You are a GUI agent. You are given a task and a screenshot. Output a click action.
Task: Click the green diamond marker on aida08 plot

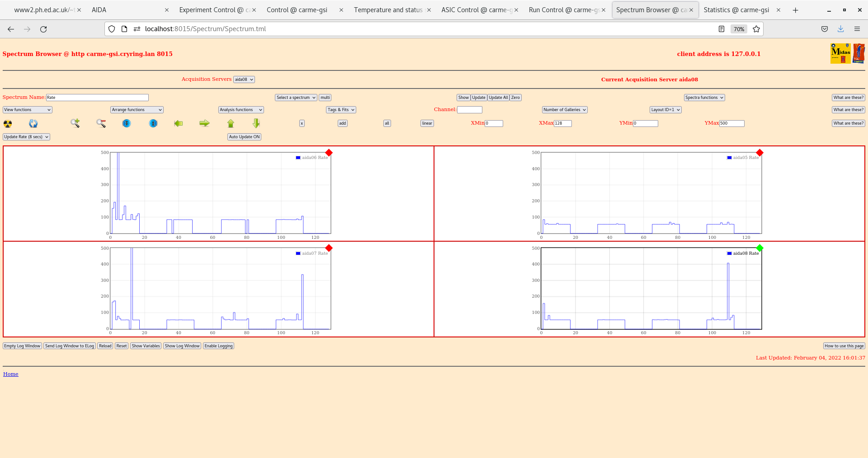click(x=759, y=248)
